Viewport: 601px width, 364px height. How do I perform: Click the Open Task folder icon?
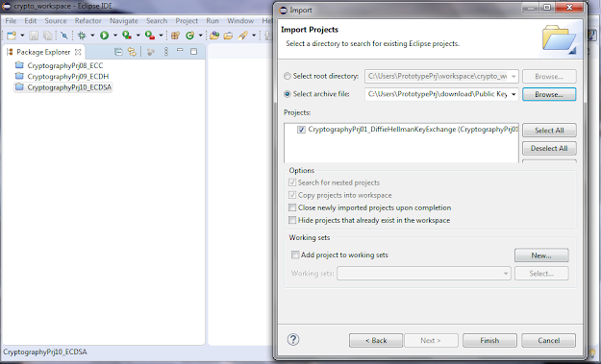(228, 36)
